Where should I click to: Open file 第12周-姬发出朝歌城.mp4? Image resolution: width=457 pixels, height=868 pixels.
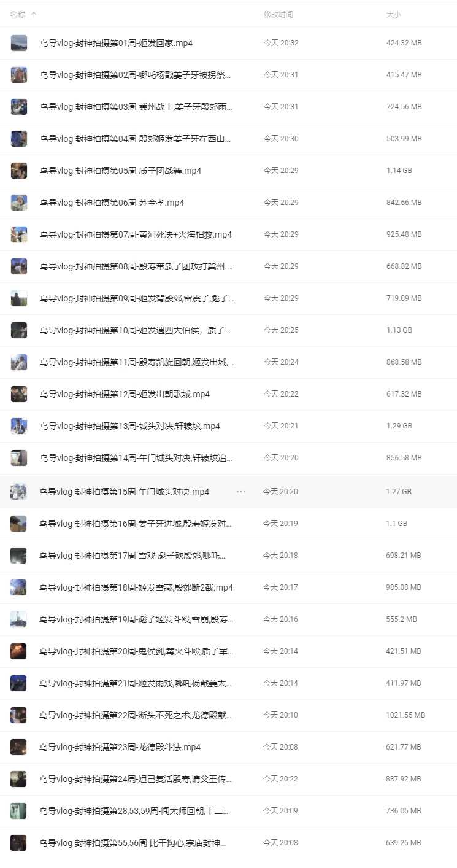pos(125,394)
